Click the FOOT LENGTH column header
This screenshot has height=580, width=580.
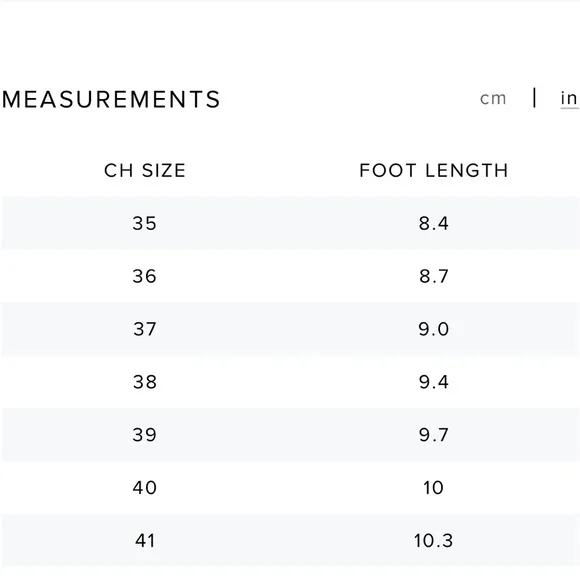tap(434, 171)
